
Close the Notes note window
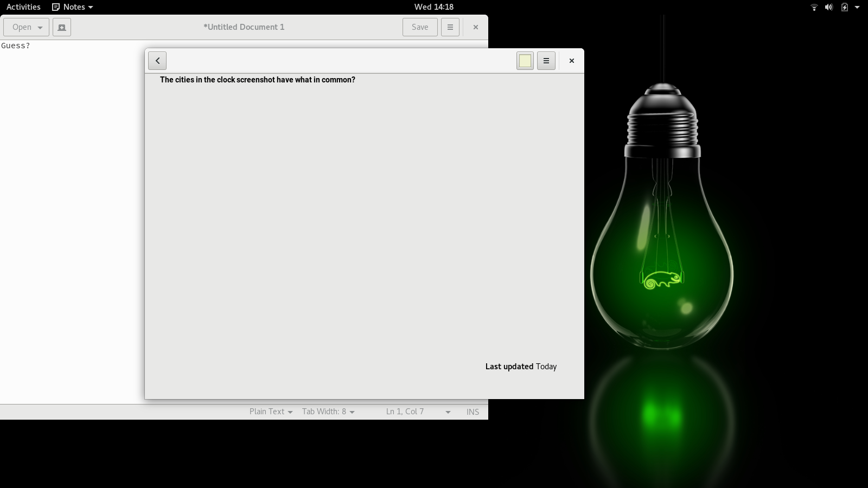[571, 61]
